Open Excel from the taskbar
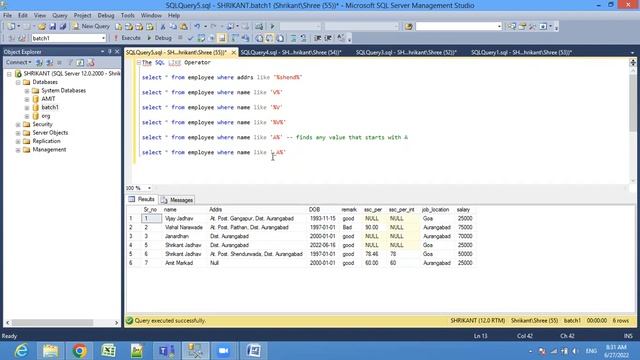 [x=108, y=351]
